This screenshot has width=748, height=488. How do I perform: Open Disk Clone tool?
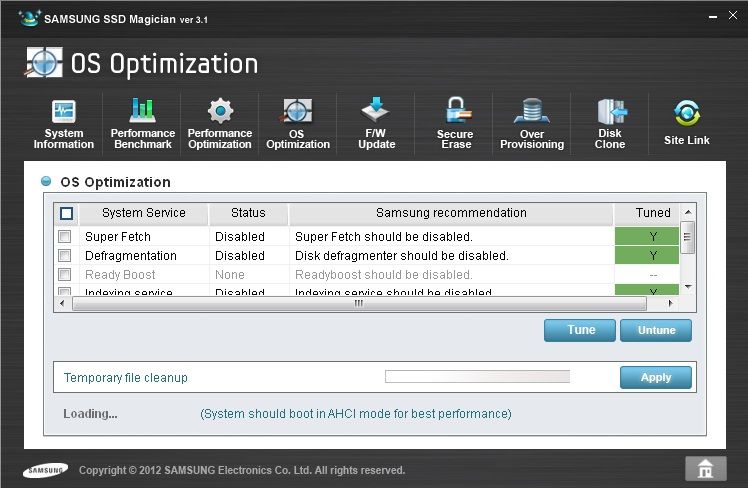610,124
